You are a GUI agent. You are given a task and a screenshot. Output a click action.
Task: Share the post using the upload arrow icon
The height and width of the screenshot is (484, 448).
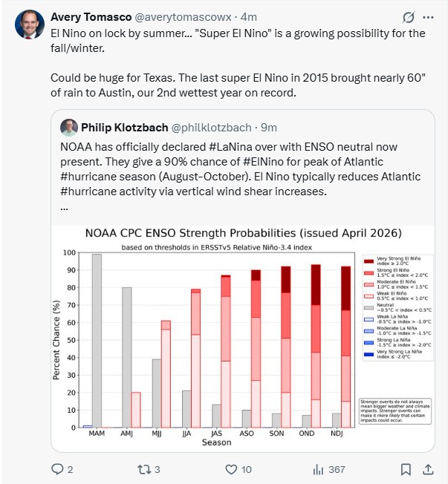pos(429,469)
